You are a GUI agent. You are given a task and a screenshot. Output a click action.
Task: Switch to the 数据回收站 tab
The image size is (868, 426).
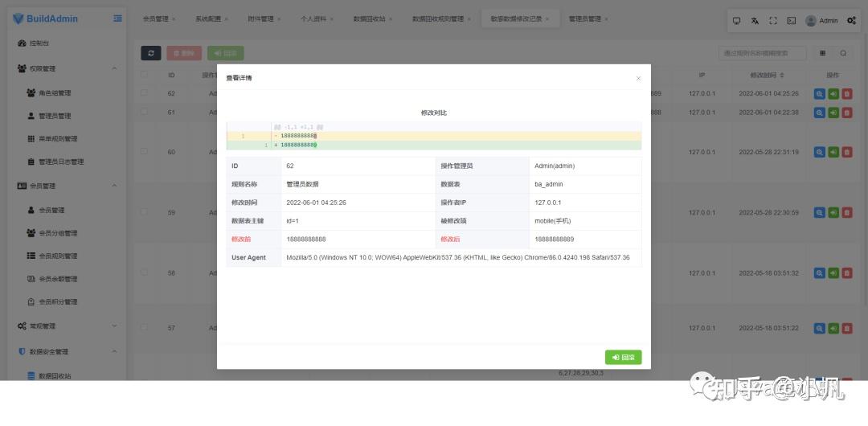[x=369, y=18]
